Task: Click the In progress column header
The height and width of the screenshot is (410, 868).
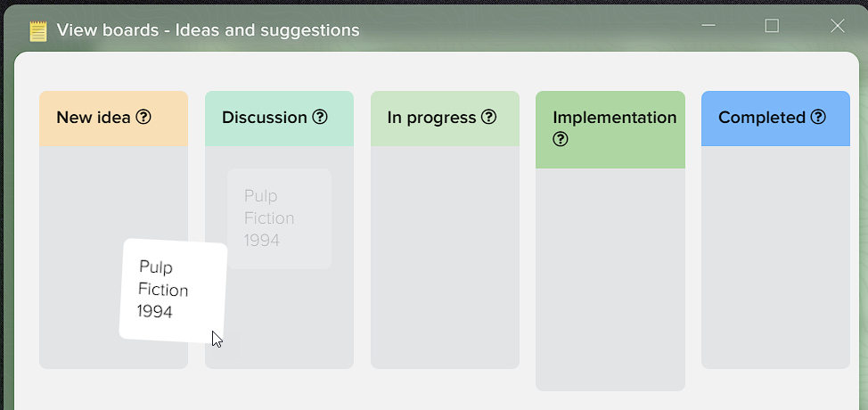Action: coord(445,119)
